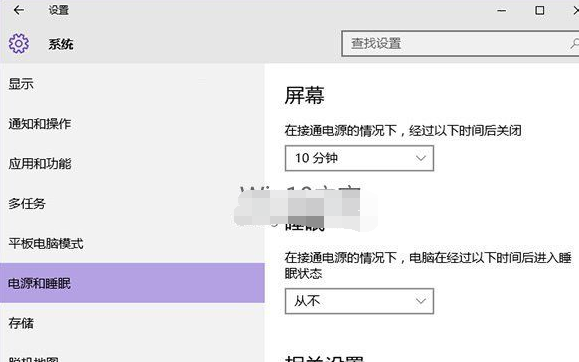
Task: Click the highlighted 电源和睡眠 item
Action: pyautogui.click(x=132, y=283)
